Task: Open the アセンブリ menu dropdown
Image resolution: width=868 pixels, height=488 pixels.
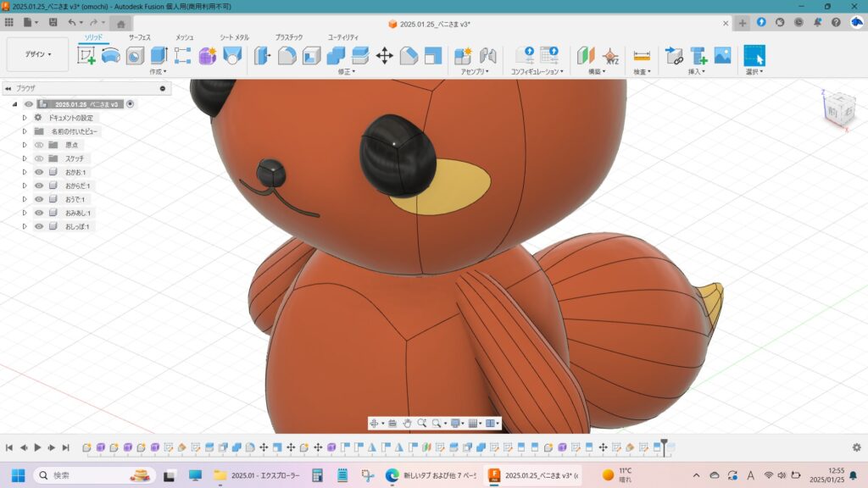Action: pos(475,72)
